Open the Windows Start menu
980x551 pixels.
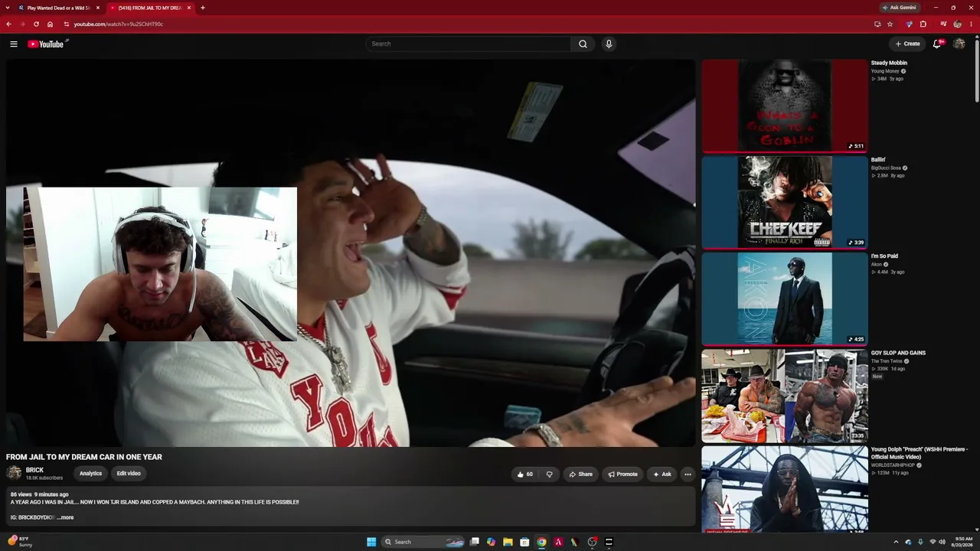point(371,542)
